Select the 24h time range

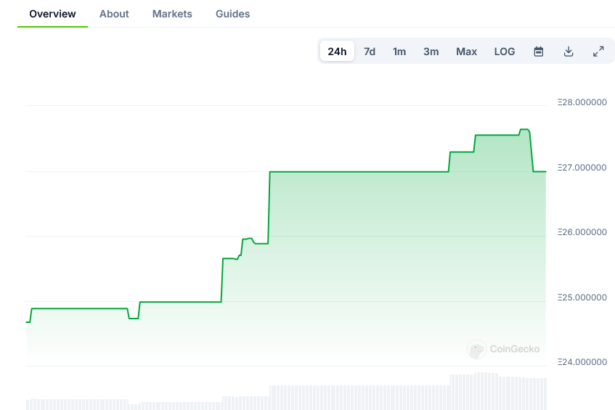click(x=337, y=51)
